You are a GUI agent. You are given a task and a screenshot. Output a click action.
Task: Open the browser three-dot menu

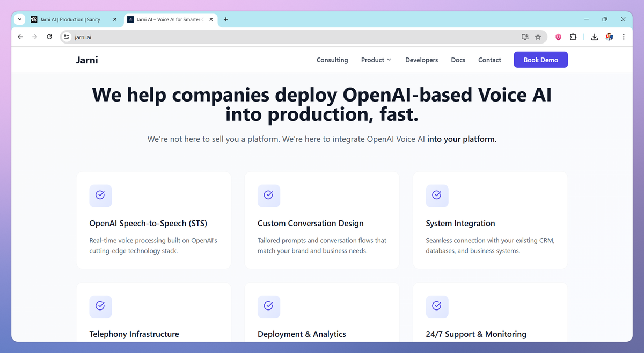pyautogui.click(x=624, y=37)
